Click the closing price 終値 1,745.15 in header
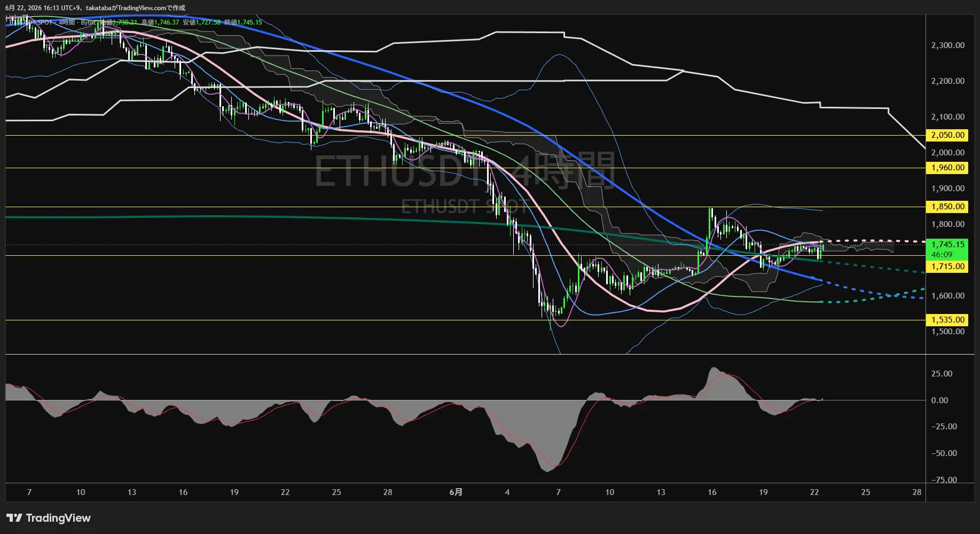980x534 pixels. (243, 22)
